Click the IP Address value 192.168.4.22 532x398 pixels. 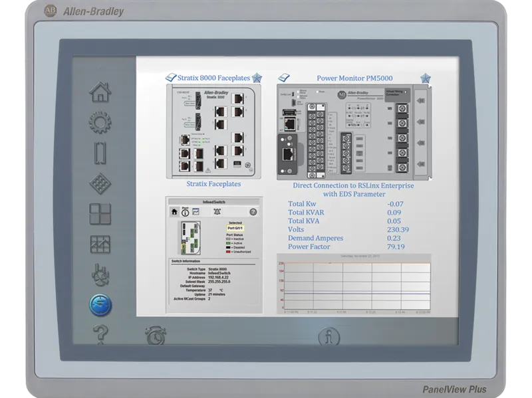point(218,277)
